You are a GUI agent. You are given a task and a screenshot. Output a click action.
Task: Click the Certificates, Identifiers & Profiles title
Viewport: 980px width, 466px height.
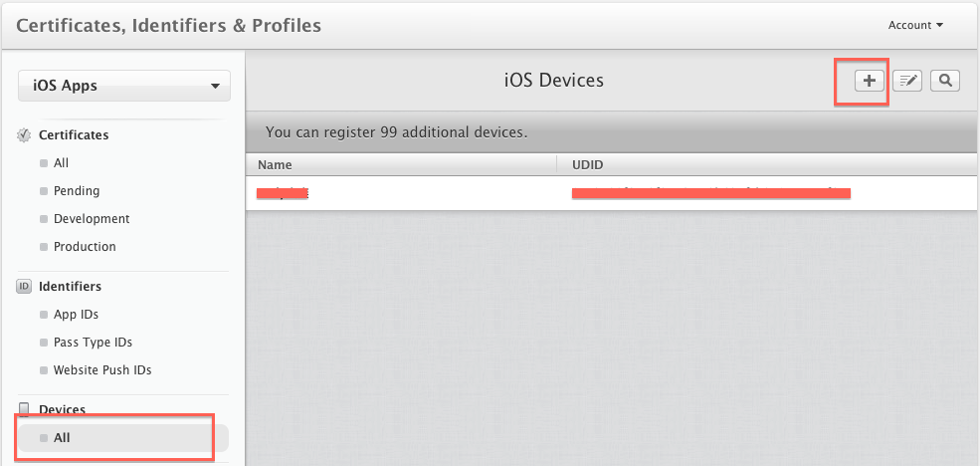pos(169,26)
